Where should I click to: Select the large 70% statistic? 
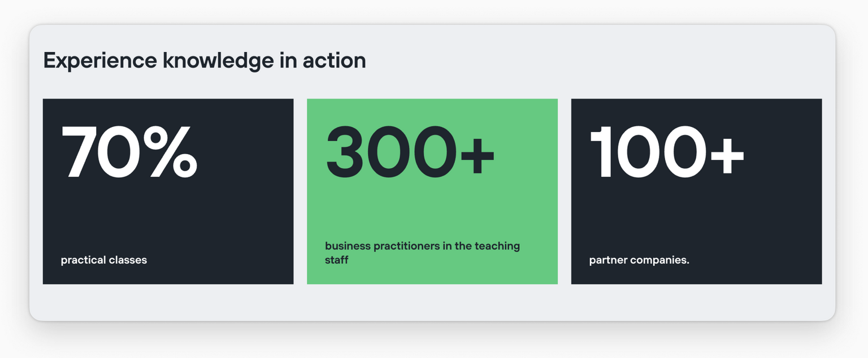pyautogui.click(x=129, y=152)
